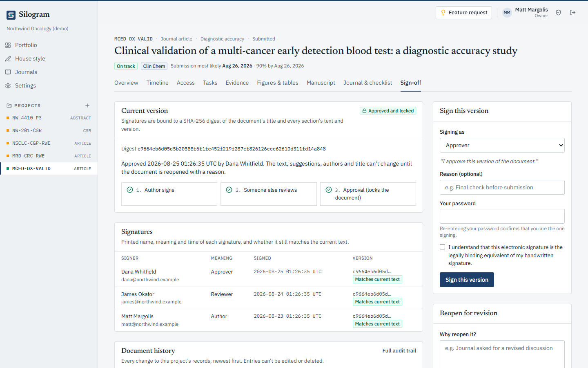
Task: Open the Signing as Approver dropdown
Action: (x=502, y=145)
